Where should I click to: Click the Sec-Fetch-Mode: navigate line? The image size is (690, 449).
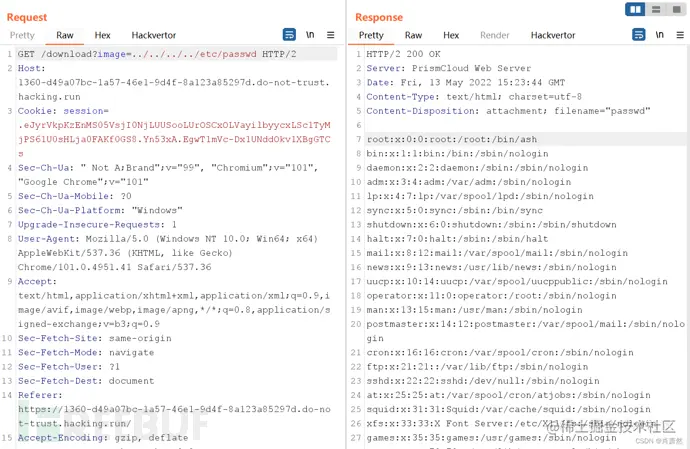(x=86, y=352)
